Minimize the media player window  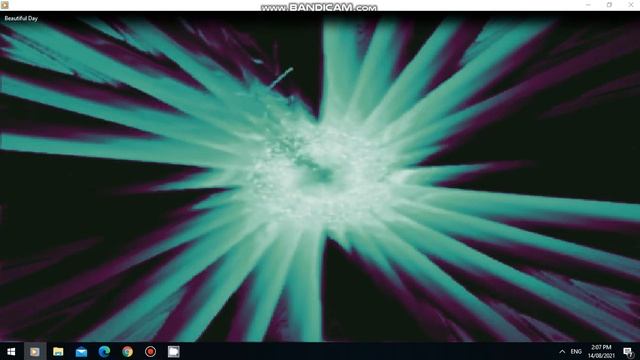(588, 5)
